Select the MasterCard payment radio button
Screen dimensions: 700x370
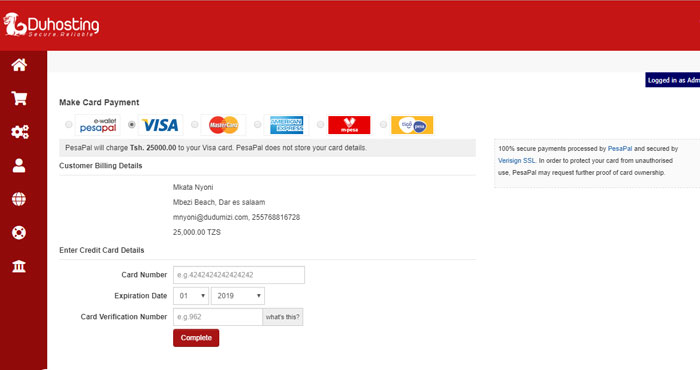pyautogui.click(x=194, y=125)
